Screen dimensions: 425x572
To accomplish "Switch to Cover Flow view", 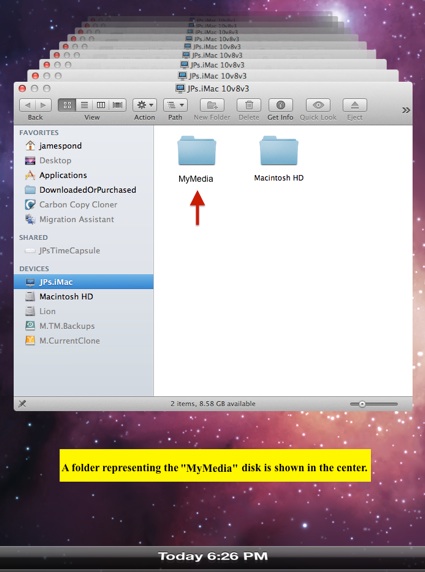I will point(117,105).
